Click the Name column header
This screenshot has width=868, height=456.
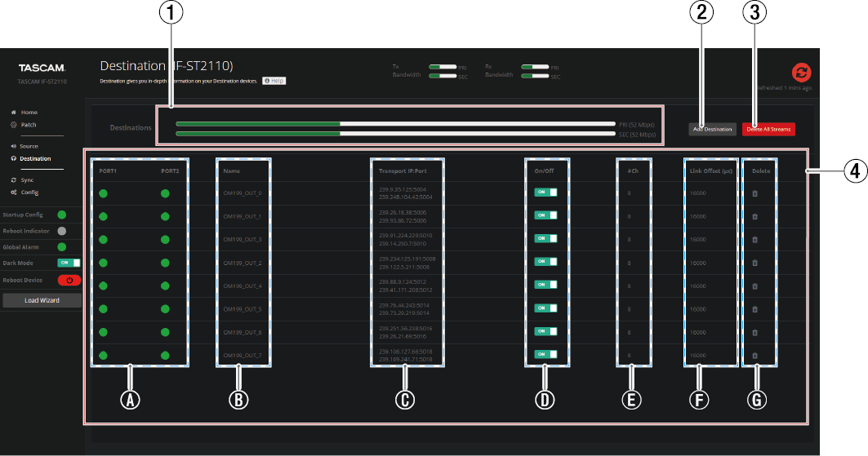231,171
